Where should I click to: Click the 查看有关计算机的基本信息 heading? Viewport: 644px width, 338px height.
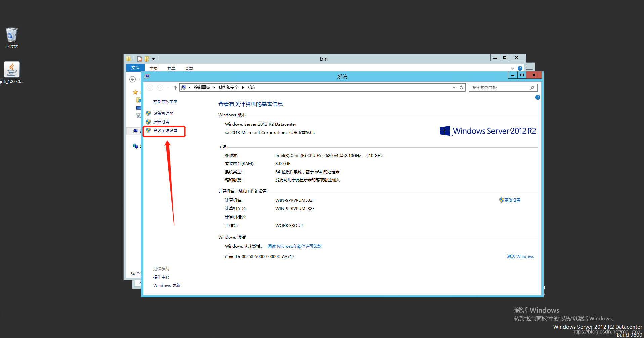point(251,104)
